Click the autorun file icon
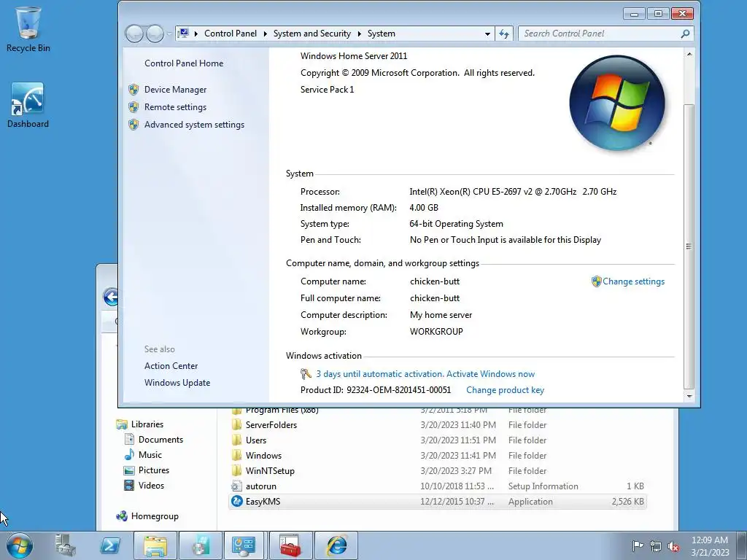The height and width of the screenshot is (560, 747). point(236,486)
